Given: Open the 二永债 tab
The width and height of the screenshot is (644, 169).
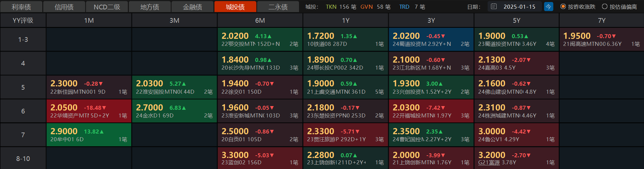Looking at the screenshot, I should 278,7.
